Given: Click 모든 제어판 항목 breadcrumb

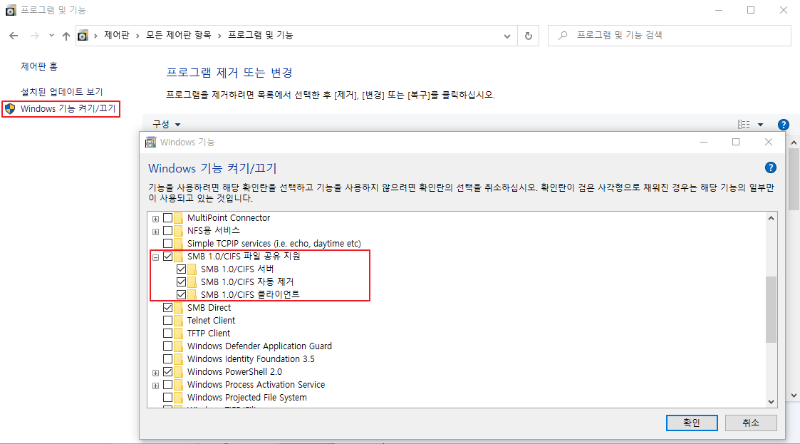Looking at the screenshot, I should coord(179,35).
